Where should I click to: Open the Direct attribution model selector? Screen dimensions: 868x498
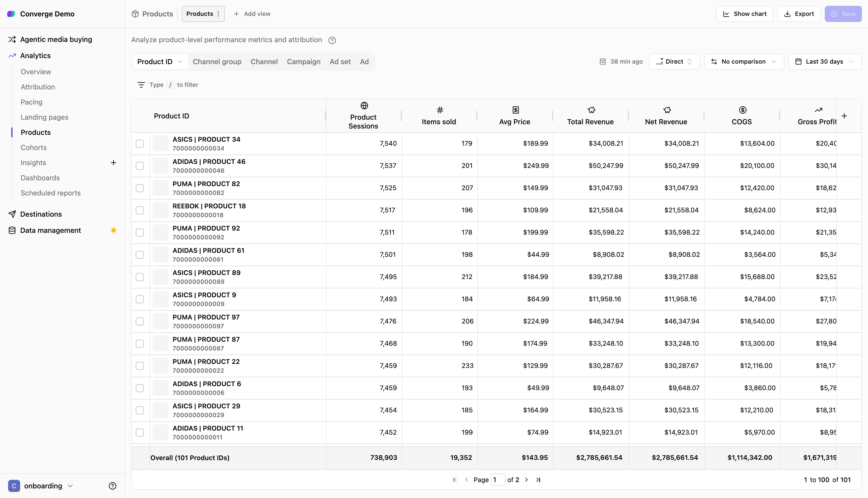tap(674, 62)
